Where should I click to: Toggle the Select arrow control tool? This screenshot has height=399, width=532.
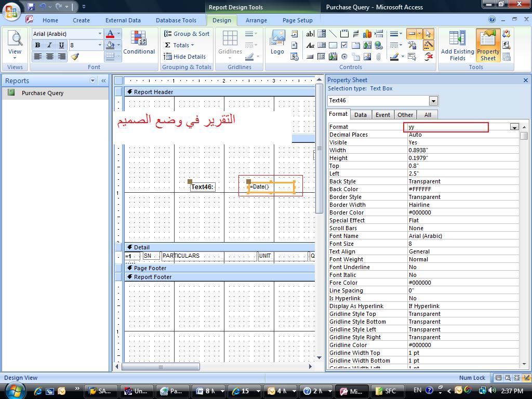point(428,34)
